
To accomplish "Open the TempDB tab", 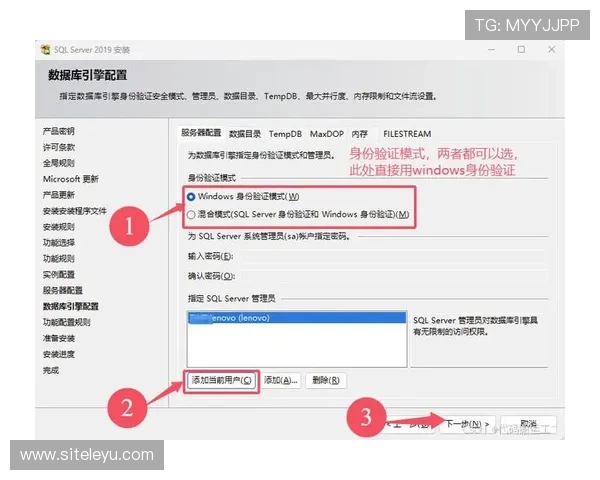I will tap(285, 134).
